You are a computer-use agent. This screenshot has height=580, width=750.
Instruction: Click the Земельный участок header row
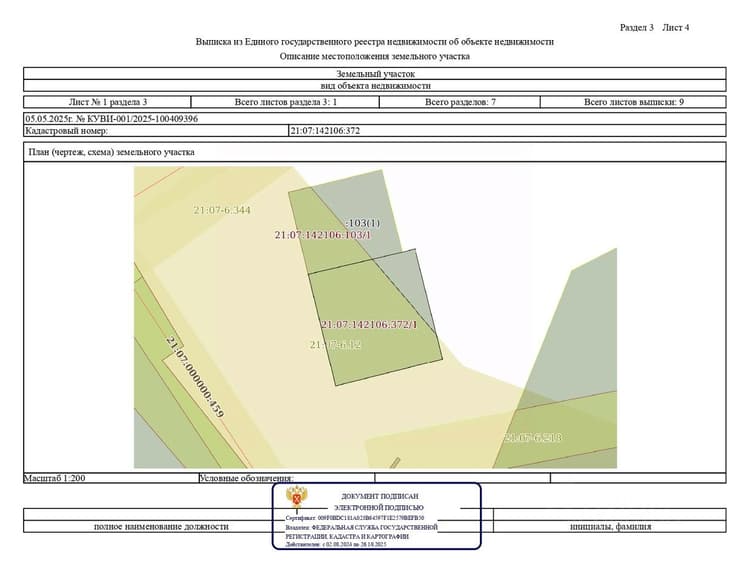pyautogui.click(x=375, y=74)
